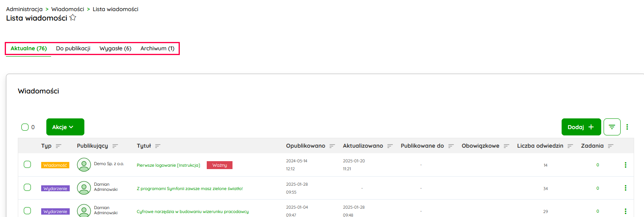Select checkbox for Symfonii zielone światło row
Screen dimensions: 644x217
(27, 187)
